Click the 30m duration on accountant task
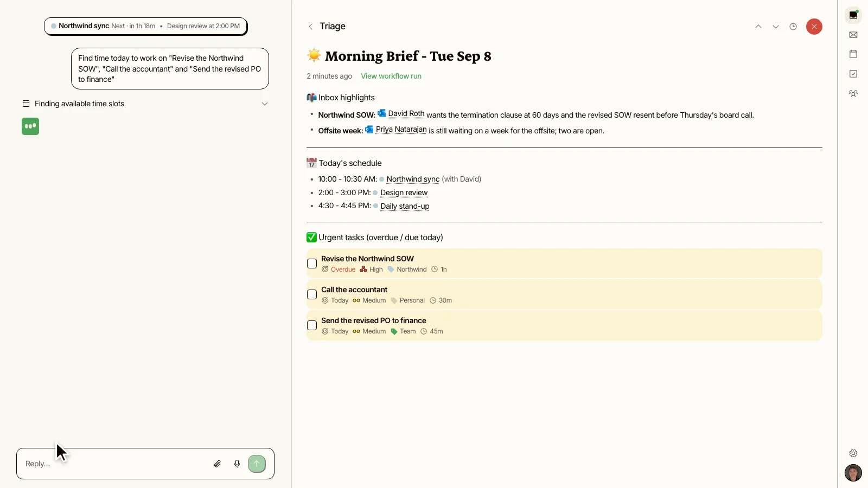This screenshot has height=488, width=868. [441, 300]
